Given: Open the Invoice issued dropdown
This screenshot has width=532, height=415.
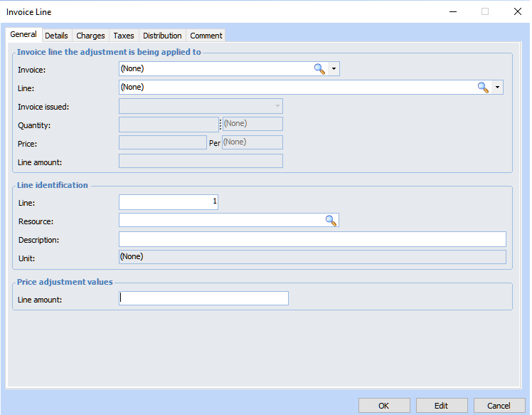Looking at the screenshot, I should (x=277, y=106).
